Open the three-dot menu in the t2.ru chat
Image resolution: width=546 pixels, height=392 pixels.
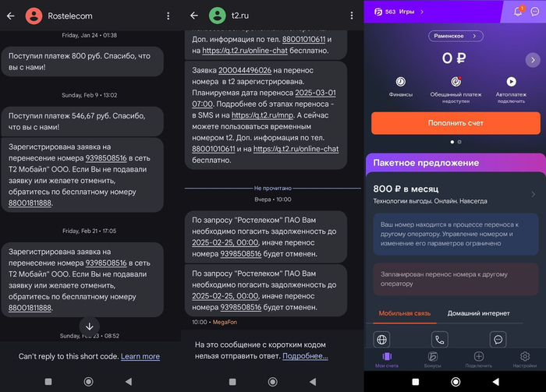(351, 16)
